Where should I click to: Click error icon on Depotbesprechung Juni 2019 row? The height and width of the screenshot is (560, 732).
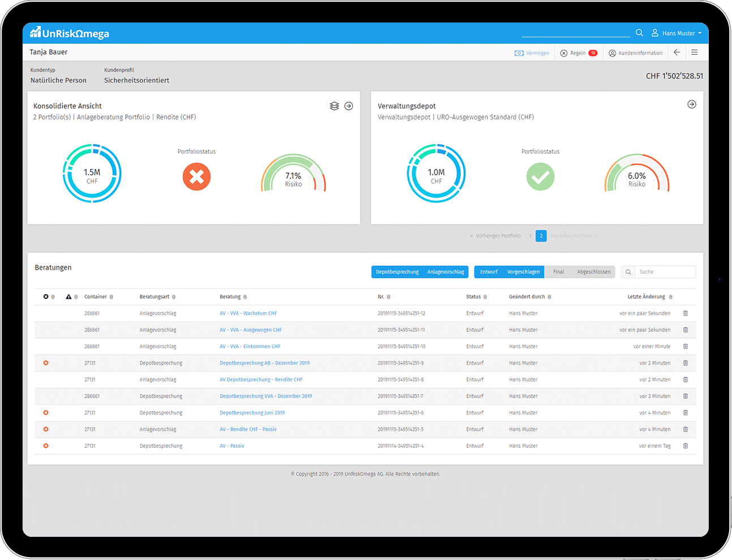(x=46, y=413)
